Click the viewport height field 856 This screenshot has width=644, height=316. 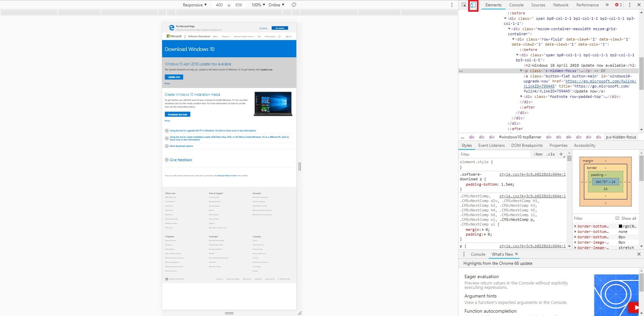(239, 5)
